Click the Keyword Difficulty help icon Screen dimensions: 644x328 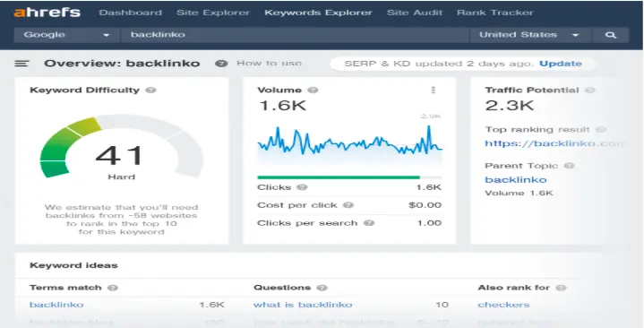point(150,90)
